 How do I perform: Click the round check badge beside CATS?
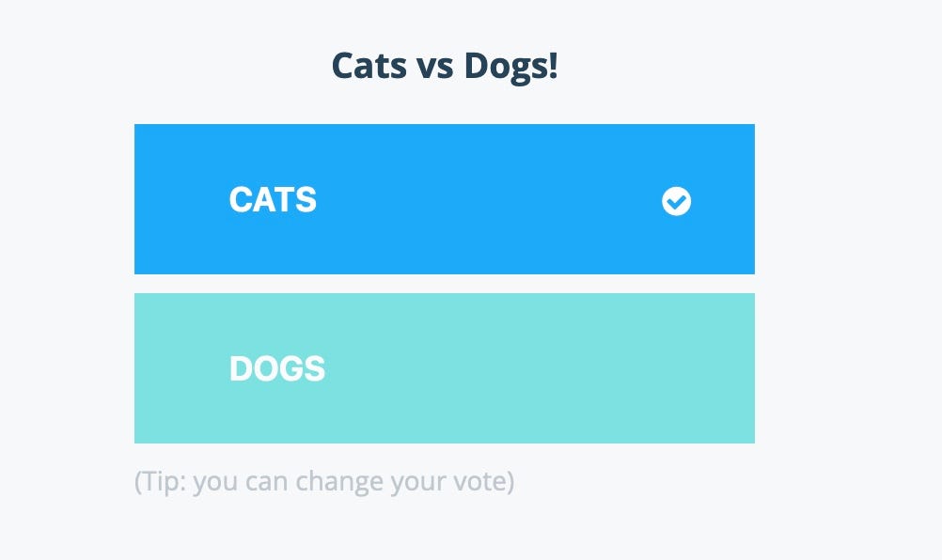click(677, 201)
